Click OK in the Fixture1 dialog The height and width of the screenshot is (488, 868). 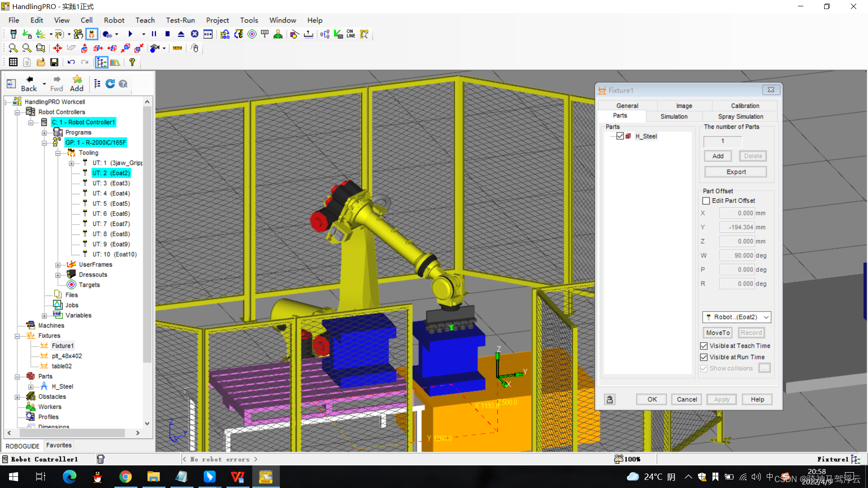[x=652, y=399]
